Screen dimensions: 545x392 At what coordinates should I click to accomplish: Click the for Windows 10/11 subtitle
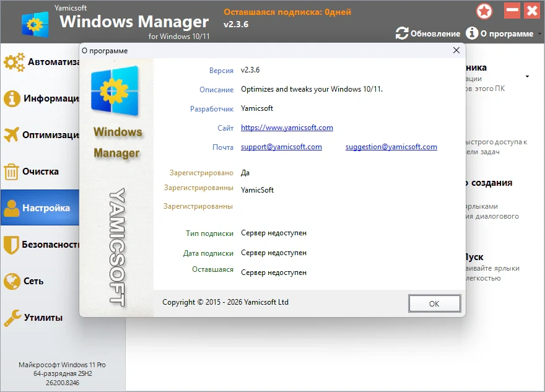(179, 36)
